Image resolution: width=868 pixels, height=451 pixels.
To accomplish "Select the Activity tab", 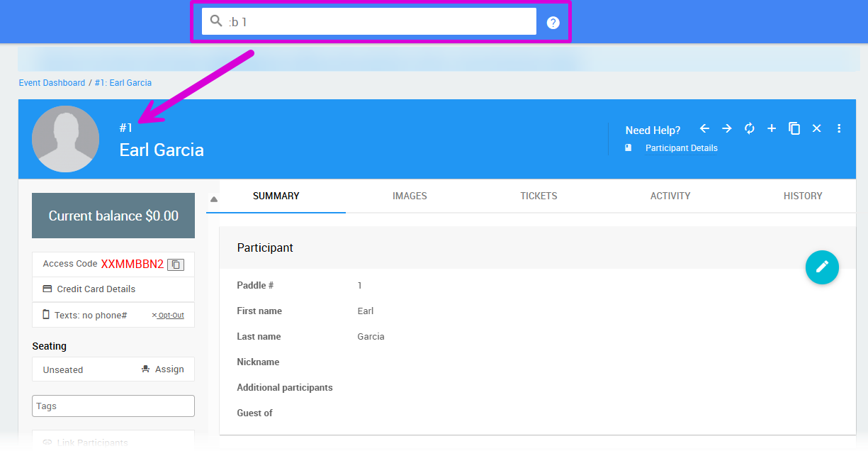I will pos(670,196).
